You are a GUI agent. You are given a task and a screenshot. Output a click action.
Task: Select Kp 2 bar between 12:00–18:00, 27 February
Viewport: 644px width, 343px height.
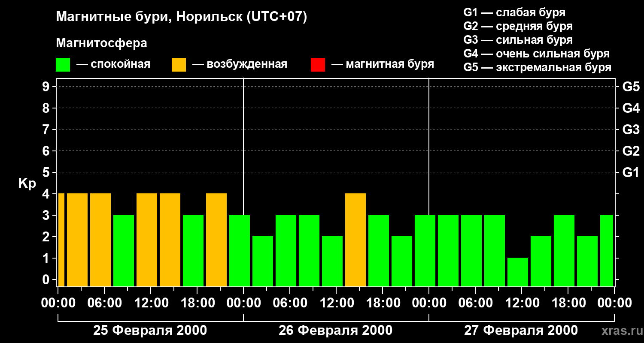[x=541, y=261]
